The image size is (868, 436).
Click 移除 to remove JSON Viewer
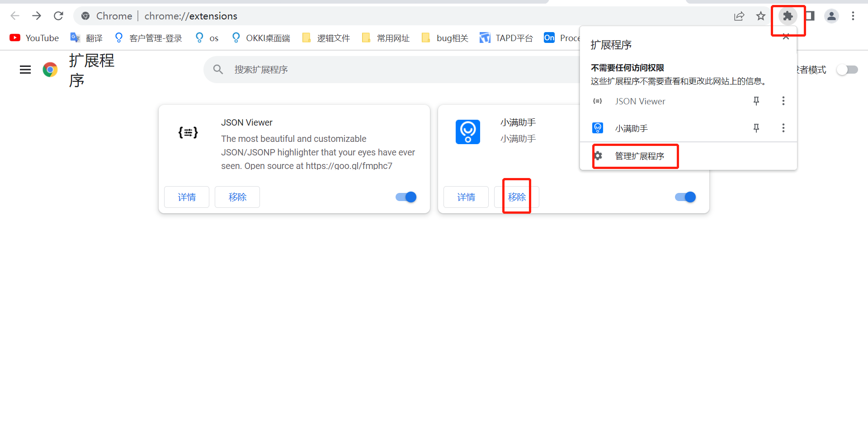pos(237,197)
